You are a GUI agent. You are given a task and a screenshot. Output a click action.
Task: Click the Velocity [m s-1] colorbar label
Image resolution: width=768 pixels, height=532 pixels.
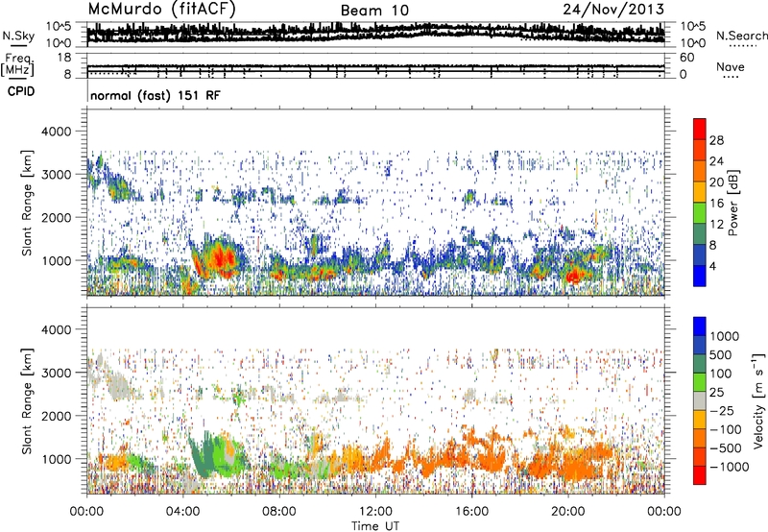point(758,400)
